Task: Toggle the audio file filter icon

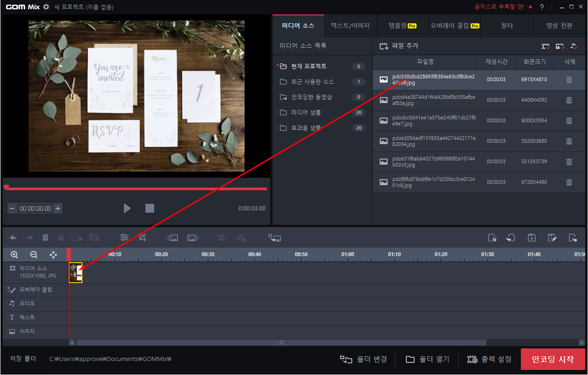Action: click(574, 46)
